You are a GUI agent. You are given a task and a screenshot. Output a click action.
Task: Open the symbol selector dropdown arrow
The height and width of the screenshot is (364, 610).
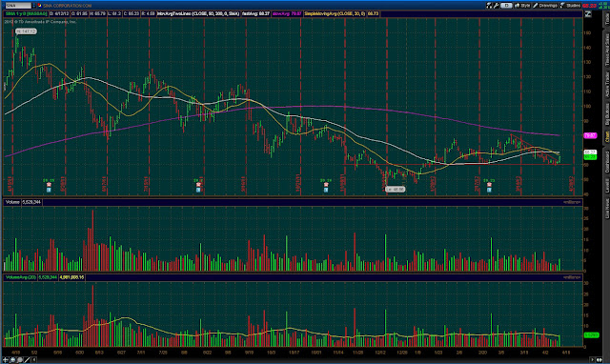[x=34, y=6]
